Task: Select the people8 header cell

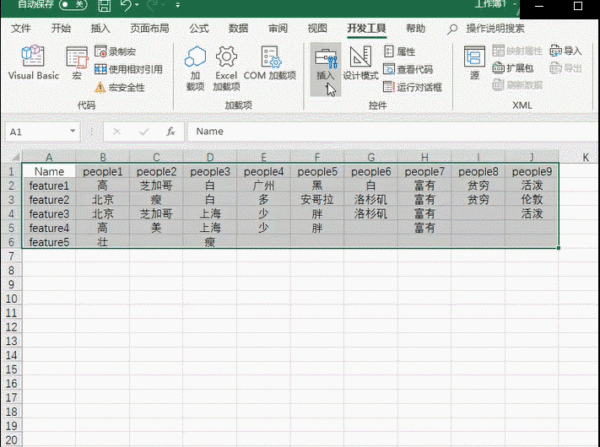Action: pyautogui.click(x=478, y=171)
